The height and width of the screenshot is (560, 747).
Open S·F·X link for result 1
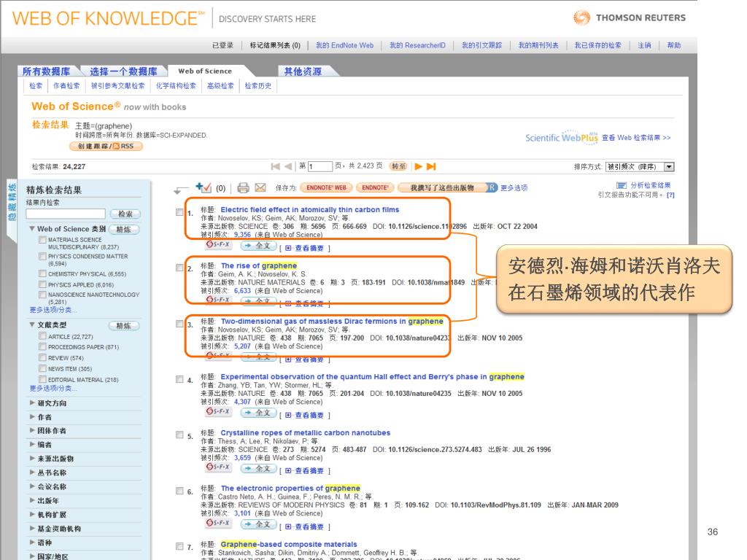coord(217,245)
